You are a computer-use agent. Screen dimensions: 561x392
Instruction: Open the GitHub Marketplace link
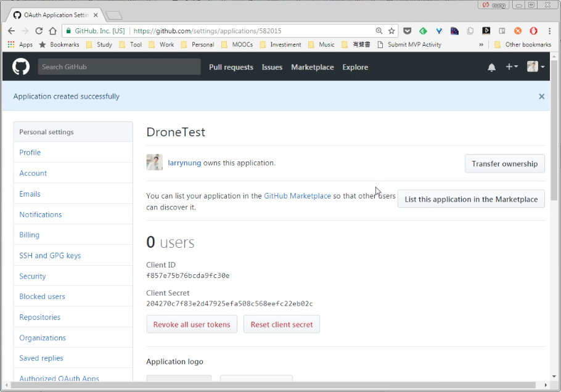297,196
